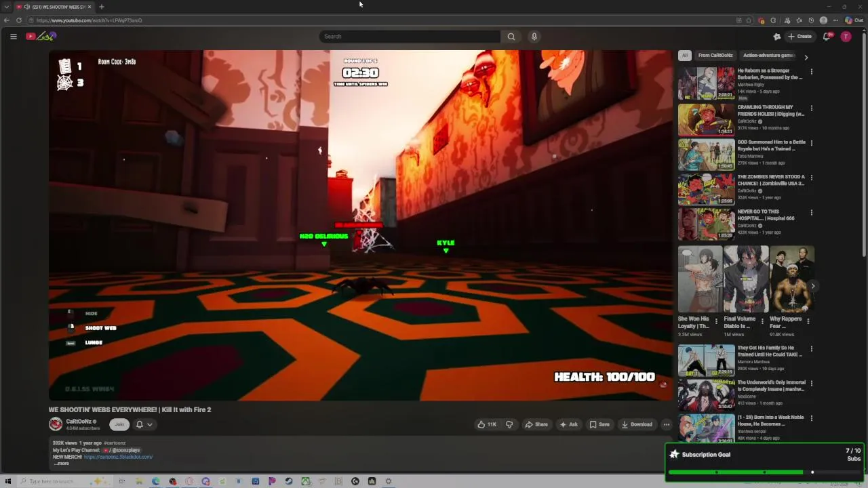Open menu for 'They Got His Family' video
868x488 pixels.
tap(812, 349)
